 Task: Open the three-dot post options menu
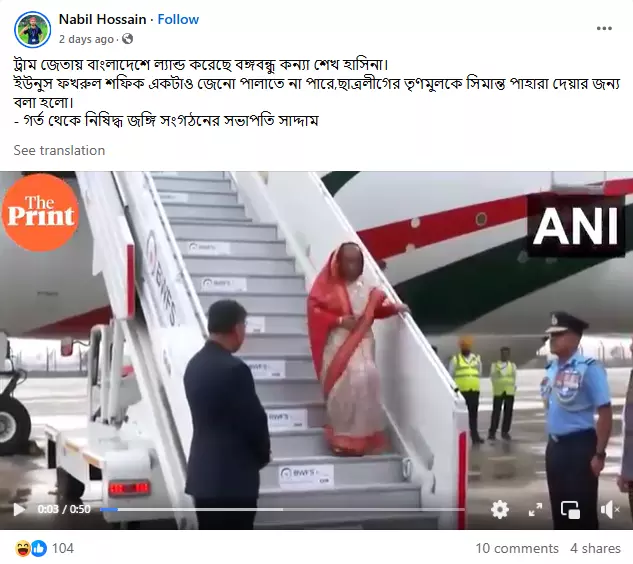(604, 28)
